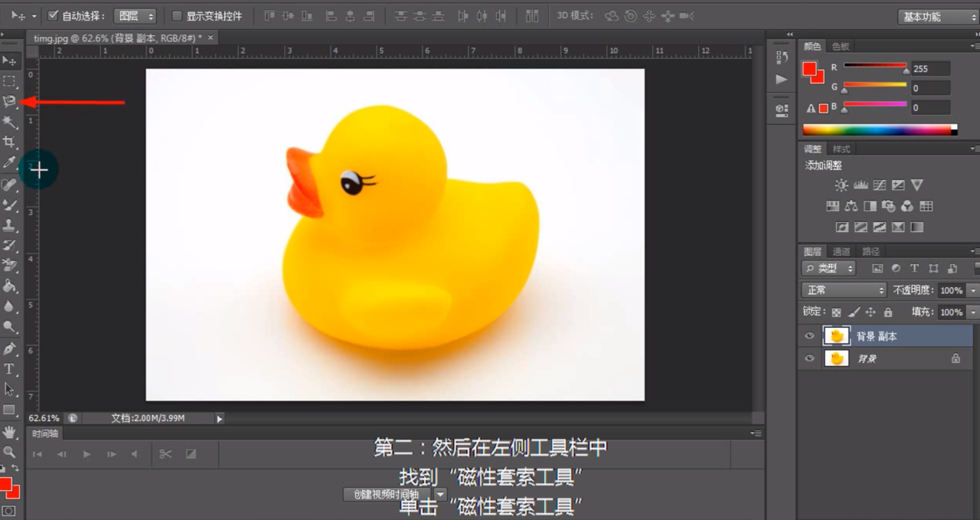Select the Healing Brush tool
Viewport: 980px width, 520px height.
[x=9, y=185]
